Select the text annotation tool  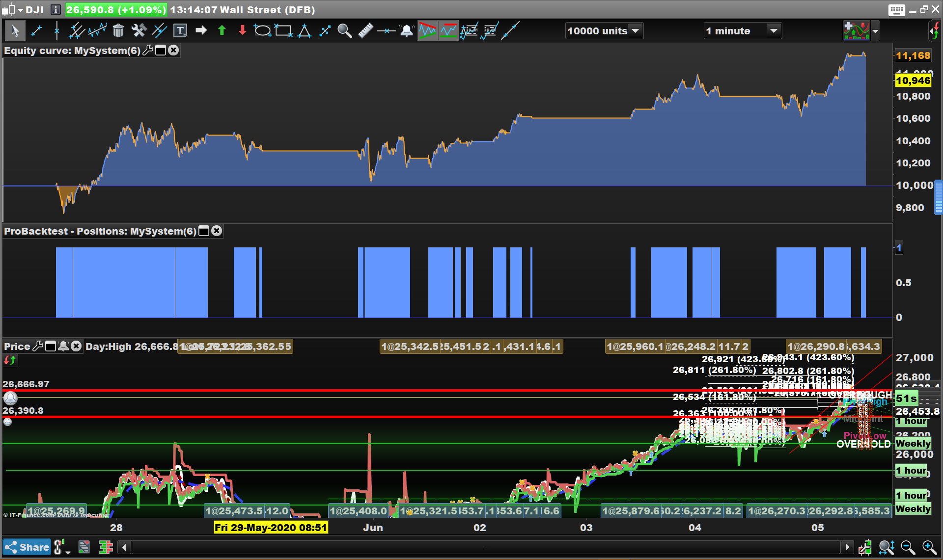pyautogui.click(x=180, y=31)
